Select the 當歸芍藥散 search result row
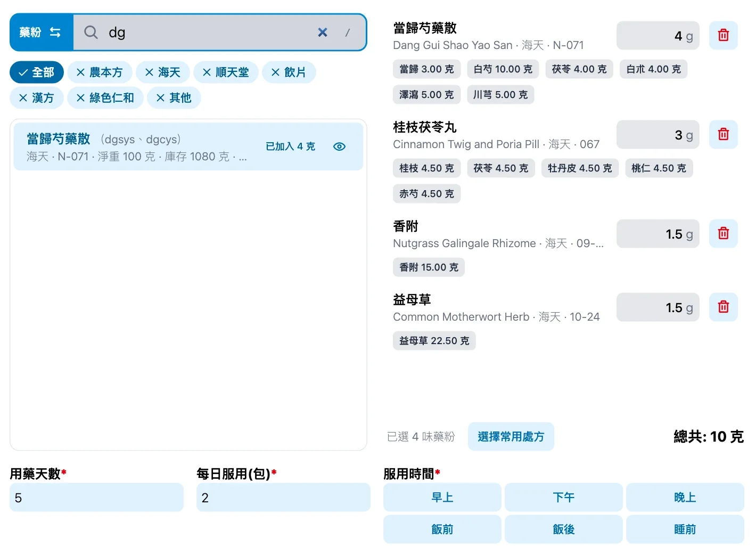The image size is (756, 554). click(x=188, y=146)
